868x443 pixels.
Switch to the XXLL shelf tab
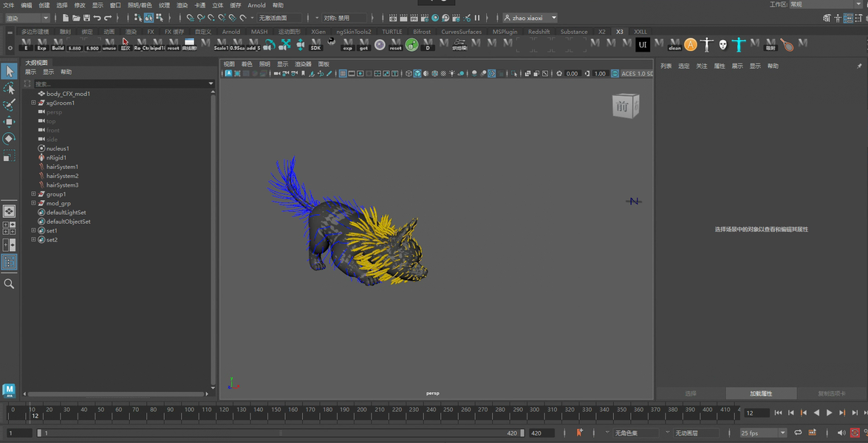pyautogui.click(x=640, y=32)
